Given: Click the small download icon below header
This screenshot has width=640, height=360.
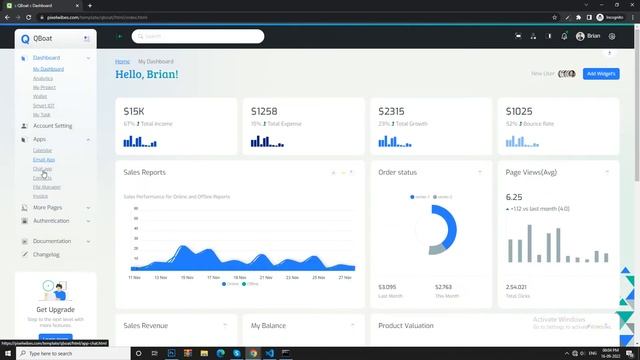Looking at the screenshot, I should [609, 53].
